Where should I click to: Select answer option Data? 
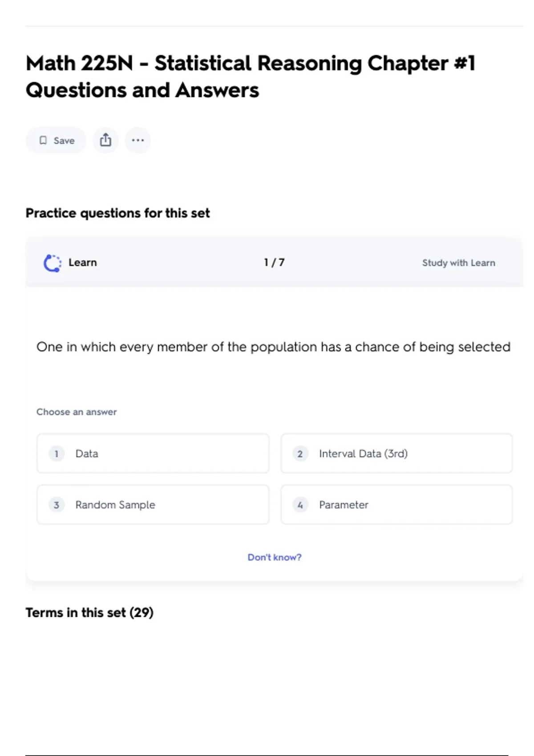[x=153, y=454]
